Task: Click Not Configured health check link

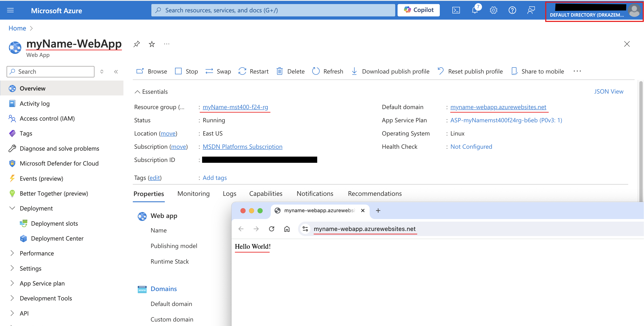Action: coord(471,147)
